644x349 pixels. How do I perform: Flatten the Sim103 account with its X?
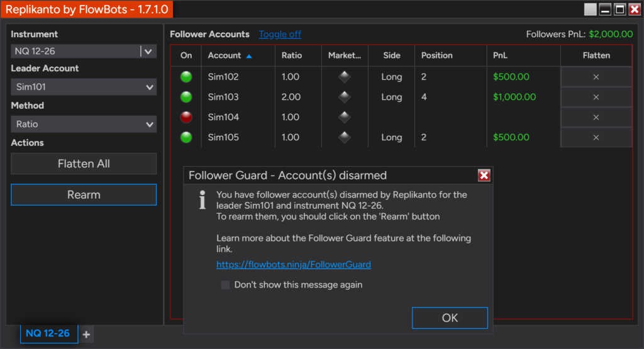[596, 97]
